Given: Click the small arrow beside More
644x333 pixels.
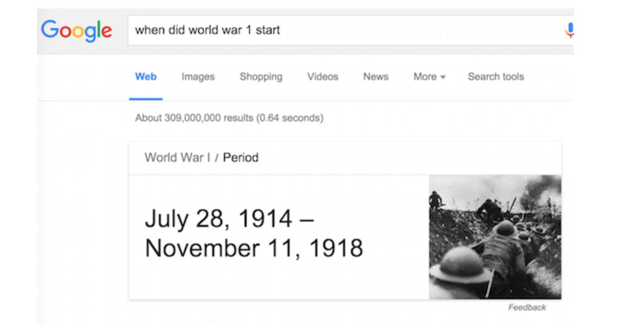Looking at the screenshot, I should point(443,77).
